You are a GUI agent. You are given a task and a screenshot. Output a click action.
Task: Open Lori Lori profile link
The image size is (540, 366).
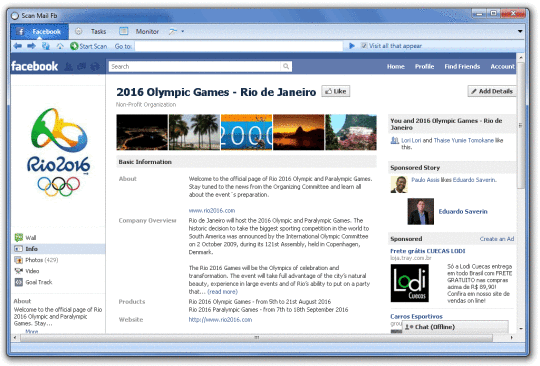[x=411, y=140]
